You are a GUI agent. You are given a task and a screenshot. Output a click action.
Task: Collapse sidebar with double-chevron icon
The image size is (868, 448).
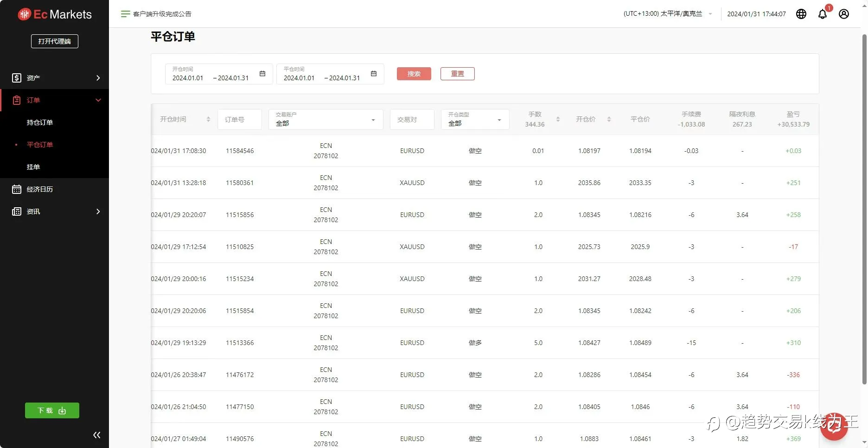tap(96, 435)
